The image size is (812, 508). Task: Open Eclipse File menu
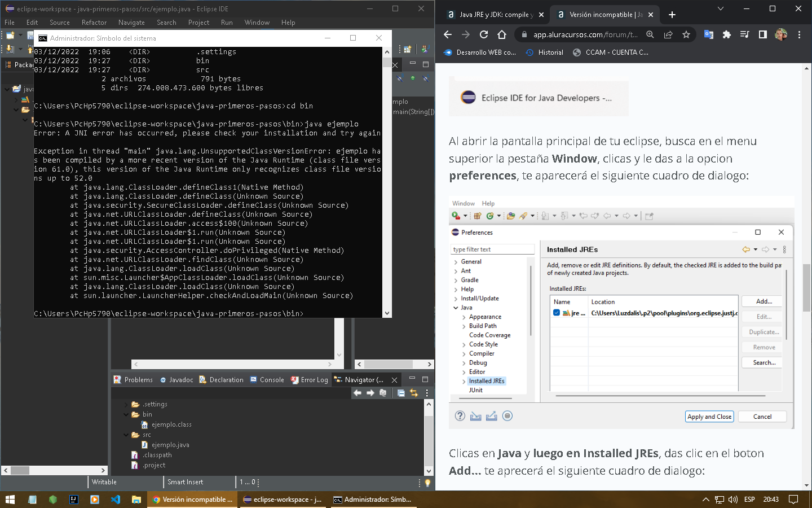[x=10, y=23]
